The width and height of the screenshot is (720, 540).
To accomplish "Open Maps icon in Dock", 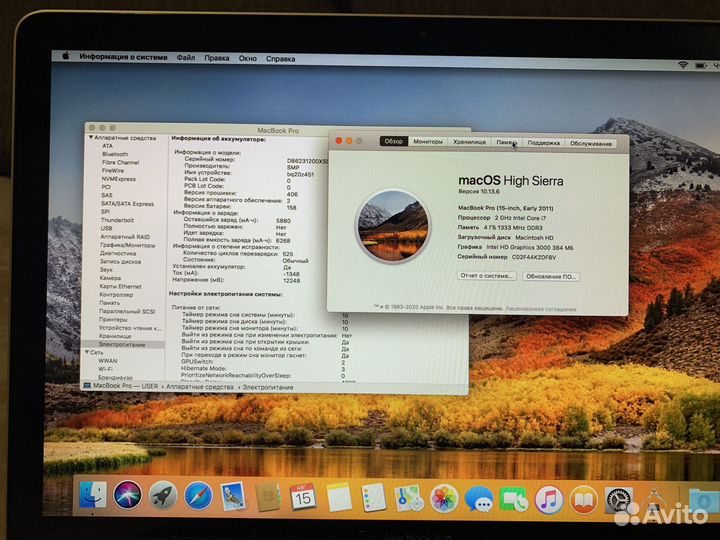I will coord(408,498).
